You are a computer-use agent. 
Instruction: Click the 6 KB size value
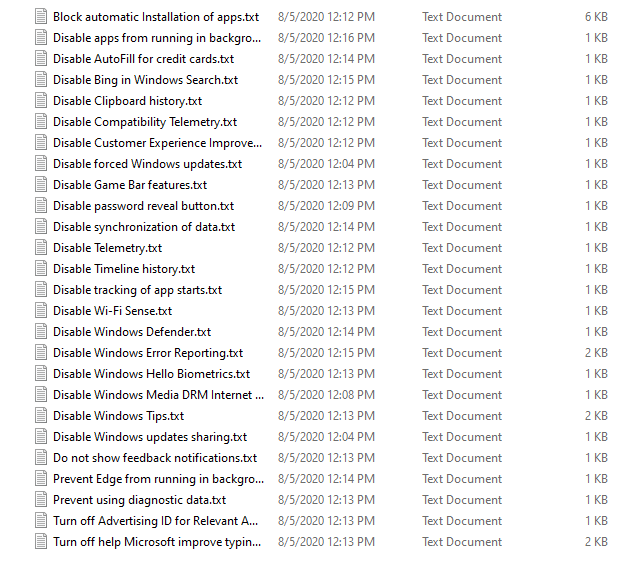pos(596,17)
